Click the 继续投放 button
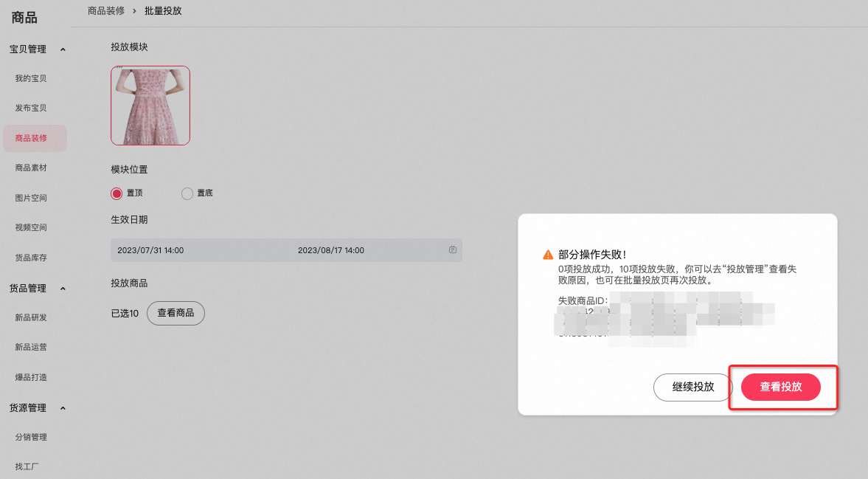 click(693, 387)
